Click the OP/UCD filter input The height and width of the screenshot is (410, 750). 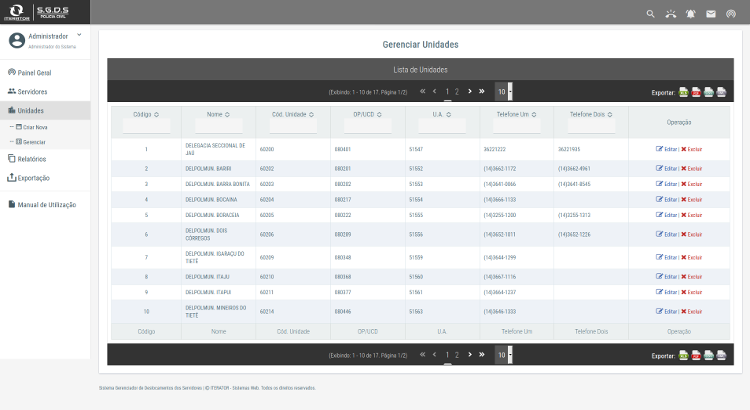click(367, 126)
